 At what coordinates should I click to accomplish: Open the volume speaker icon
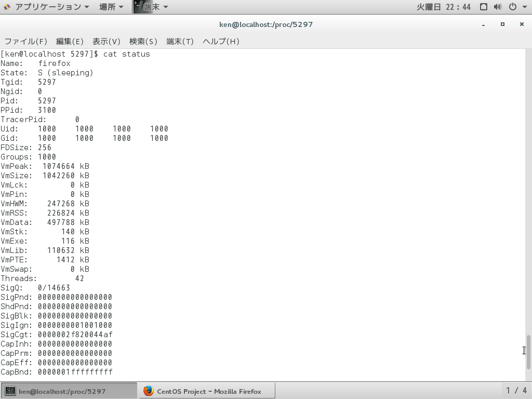pyautogui.click(x=498, y=7)
